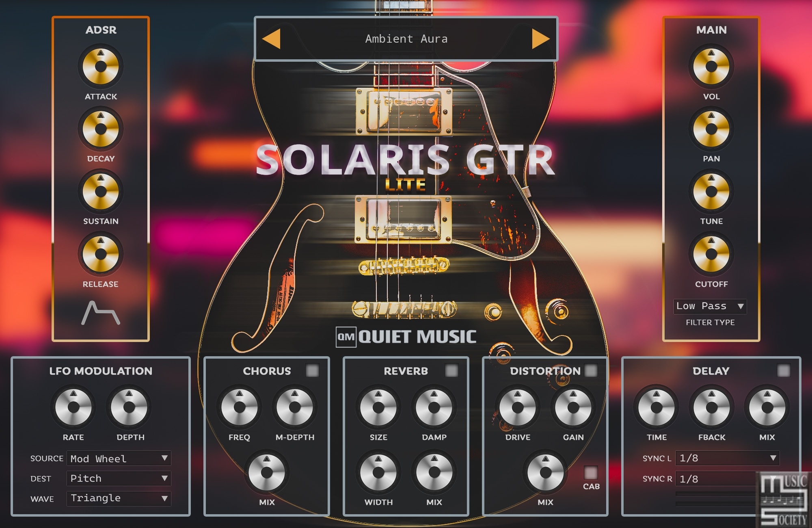Load the previous preset with left arrow

click(271, 39)
